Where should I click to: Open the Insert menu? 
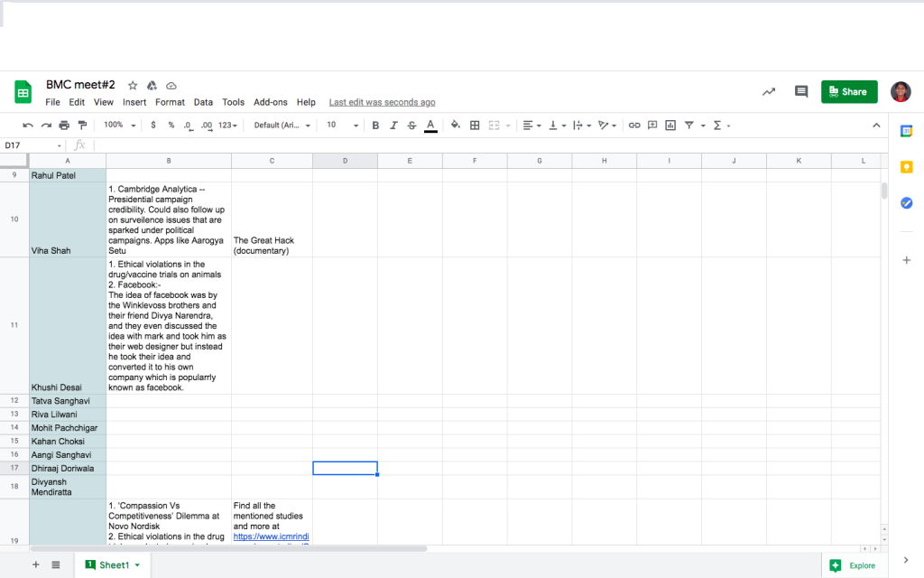coord(134,102)
